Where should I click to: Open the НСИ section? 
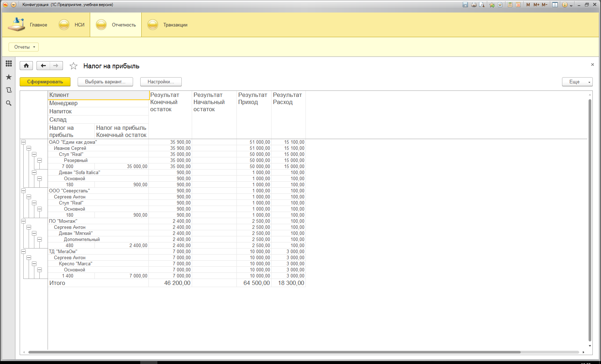point(72,25)
